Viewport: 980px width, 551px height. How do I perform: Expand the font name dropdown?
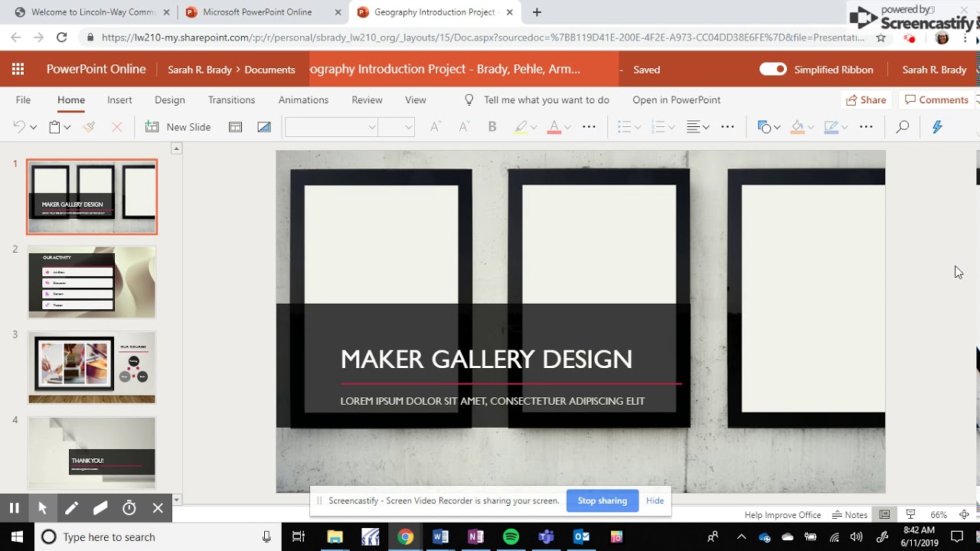pyautogui.click(x=372, y=127)
